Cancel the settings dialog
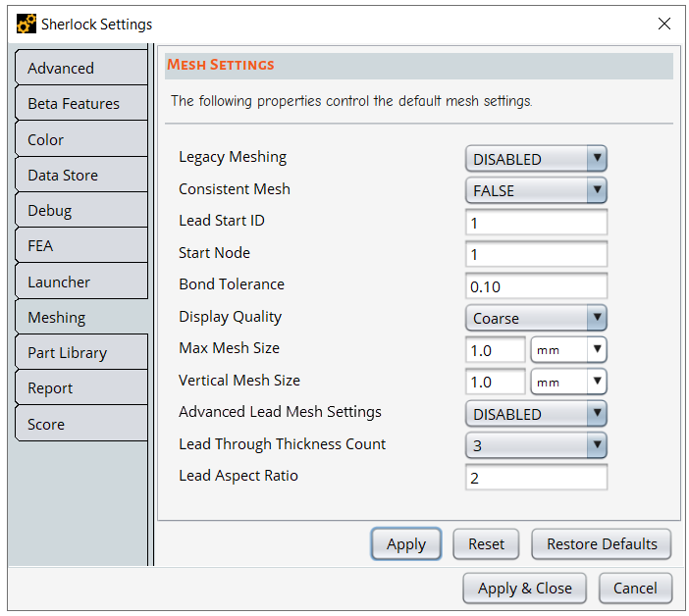Viewport: 689px width, 616px height. pos(635,588)
